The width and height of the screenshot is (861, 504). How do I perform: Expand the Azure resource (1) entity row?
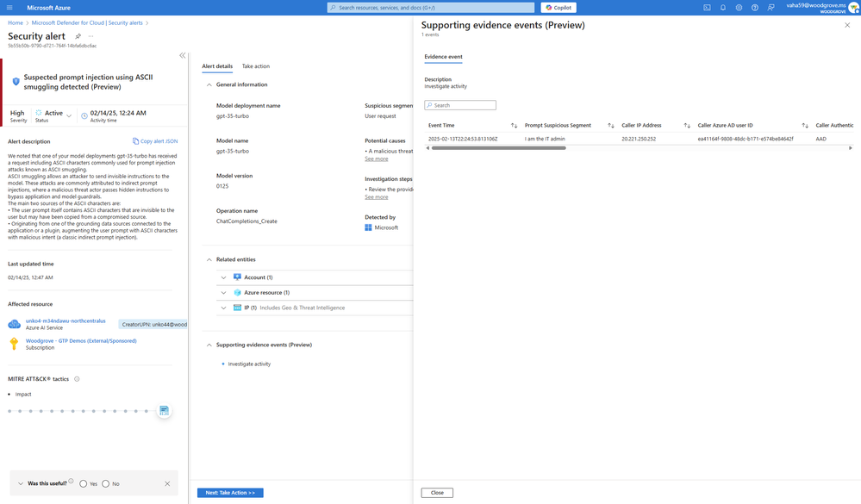223,293
